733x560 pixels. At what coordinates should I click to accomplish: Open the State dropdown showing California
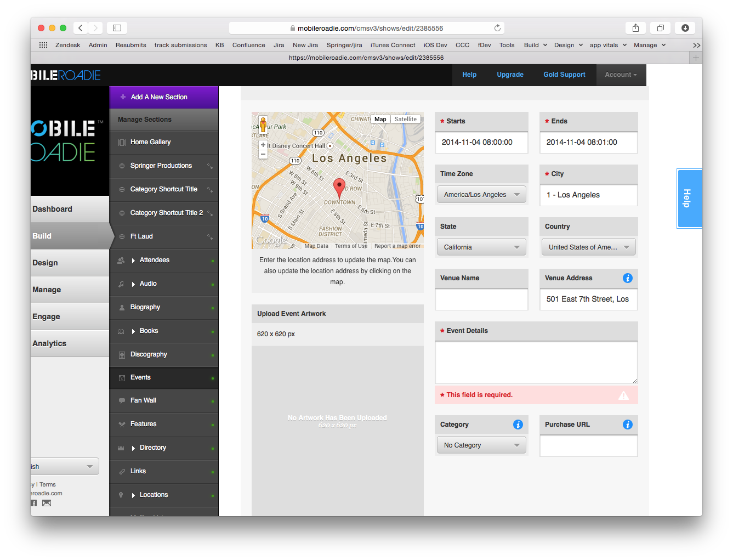click(481, 247)
